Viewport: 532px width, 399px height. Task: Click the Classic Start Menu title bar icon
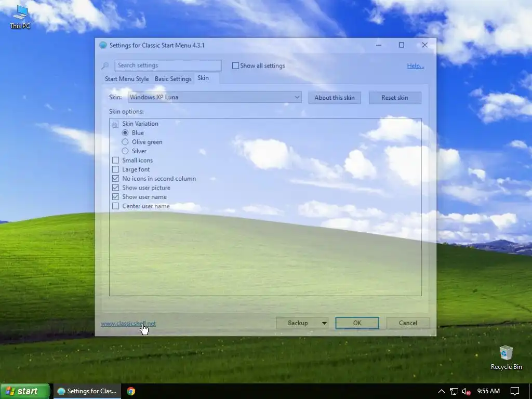tap(103, 45)
